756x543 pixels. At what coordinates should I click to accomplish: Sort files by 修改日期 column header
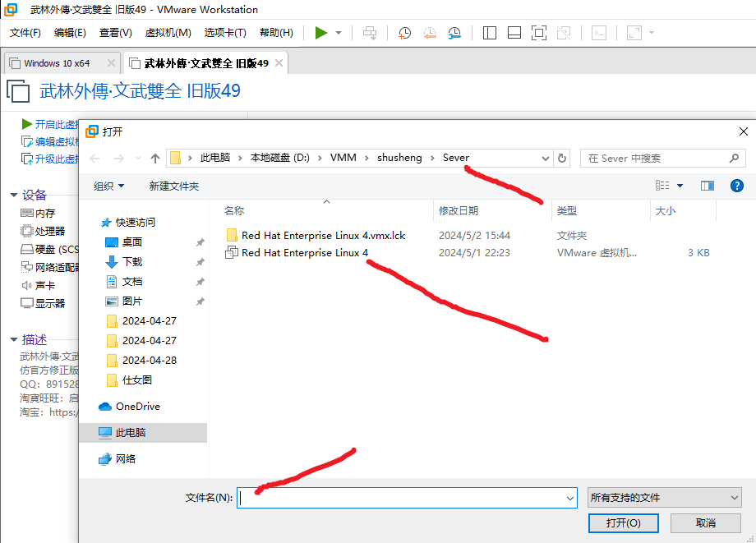459,210
